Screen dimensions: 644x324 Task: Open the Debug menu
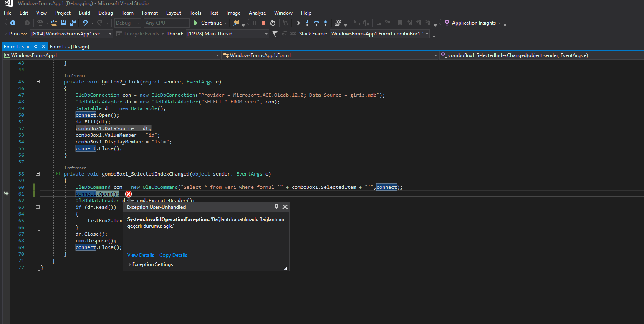coord(106,13)
